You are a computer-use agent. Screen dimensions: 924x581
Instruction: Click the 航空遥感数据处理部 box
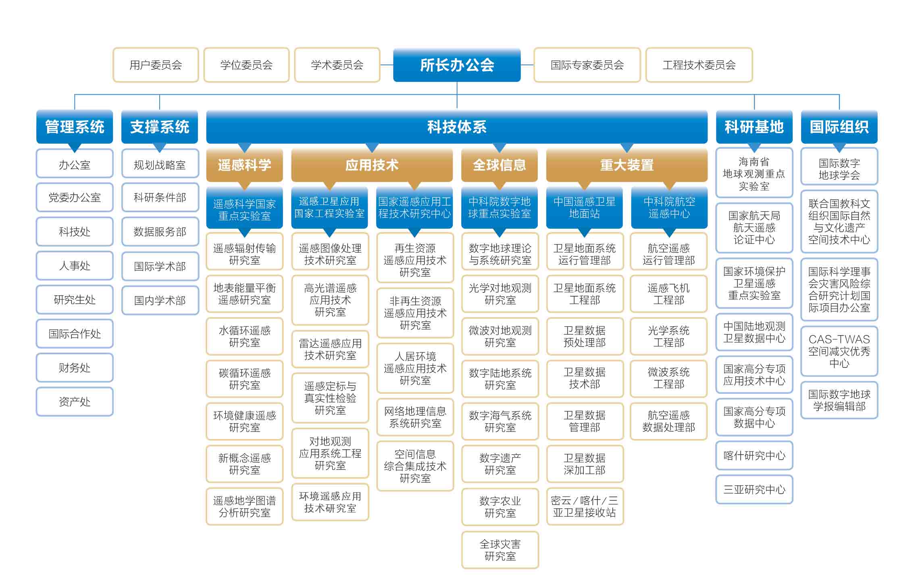click(668, 421)
